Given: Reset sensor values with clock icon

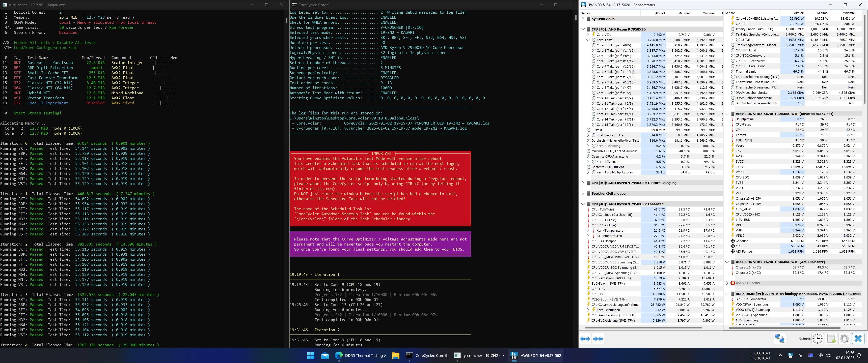Looking at the screenshot, I should click(818, 339).
